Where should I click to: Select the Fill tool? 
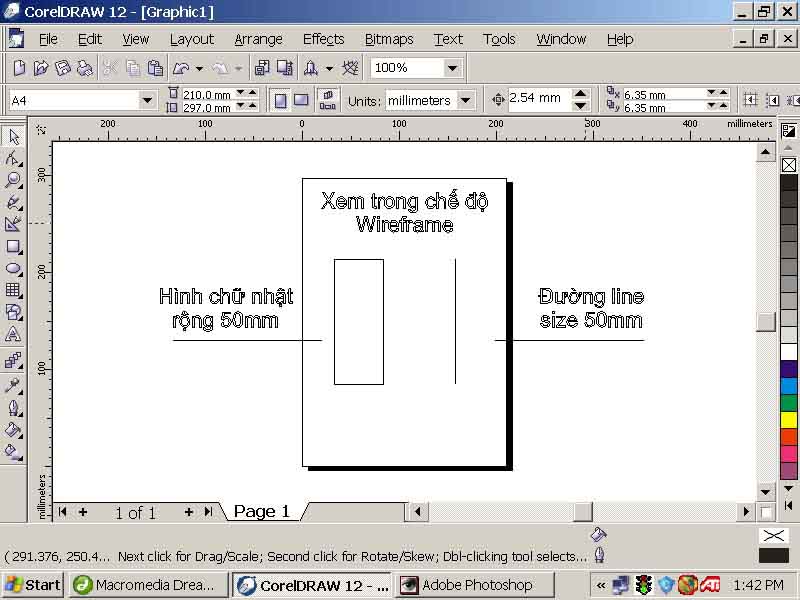click(13, 430)
